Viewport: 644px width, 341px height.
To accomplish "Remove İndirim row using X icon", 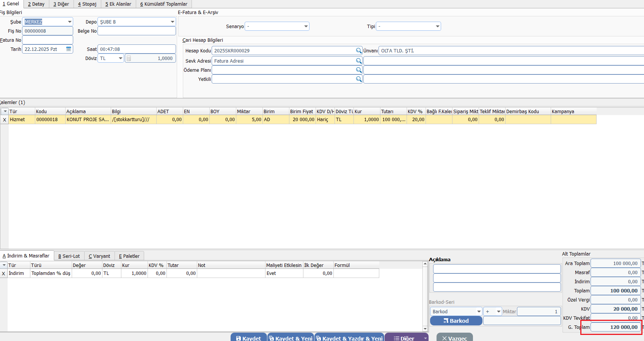I will click(x=4, y=273).
